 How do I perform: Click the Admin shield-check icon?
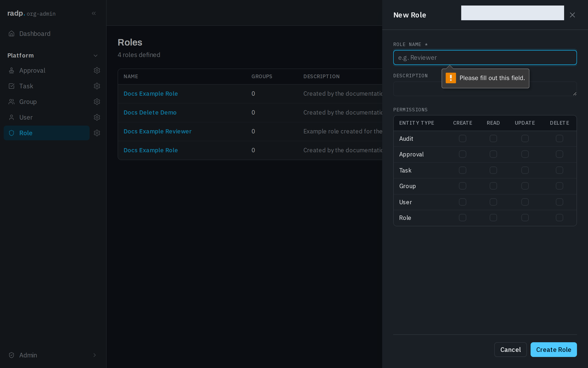point(11,355)
